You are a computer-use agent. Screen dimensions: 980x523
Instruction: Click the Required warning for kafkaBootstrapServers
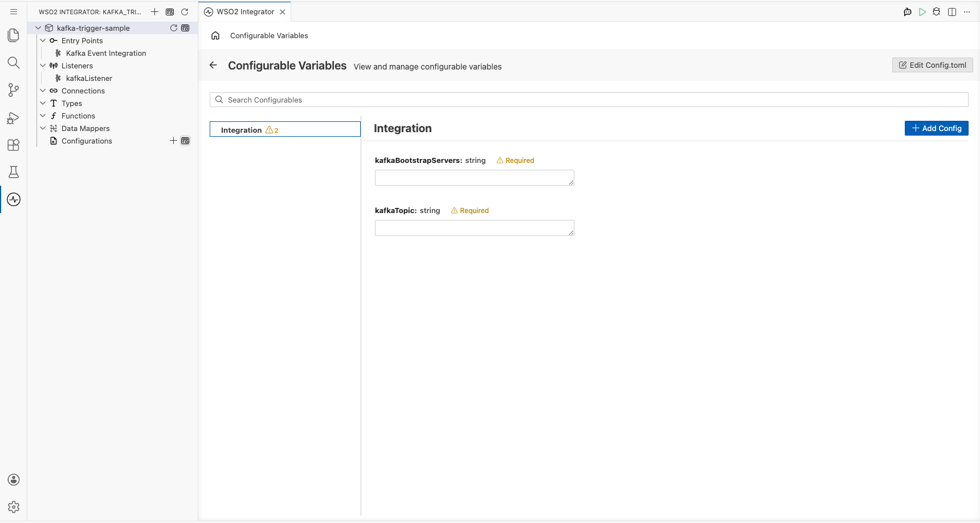[515, 161]
